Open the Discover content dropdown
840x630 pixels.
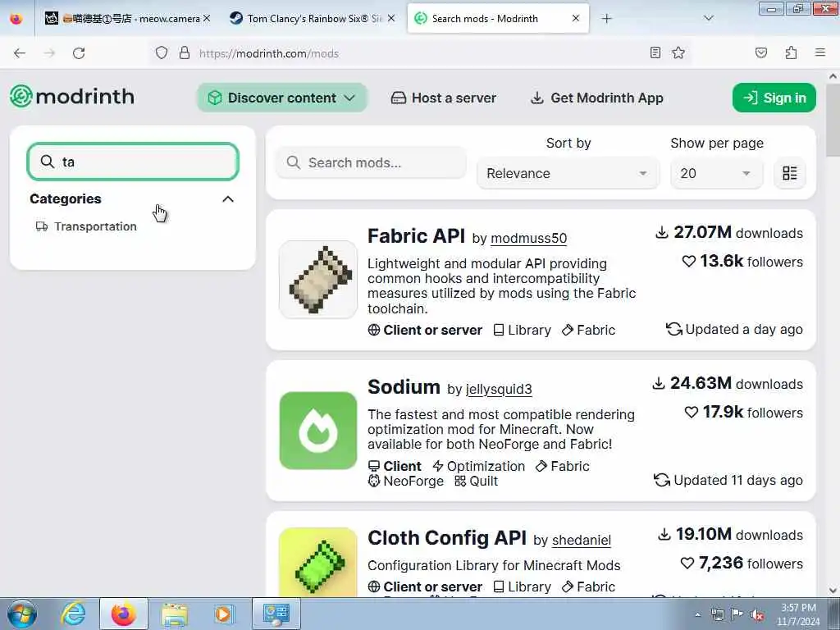282,98
